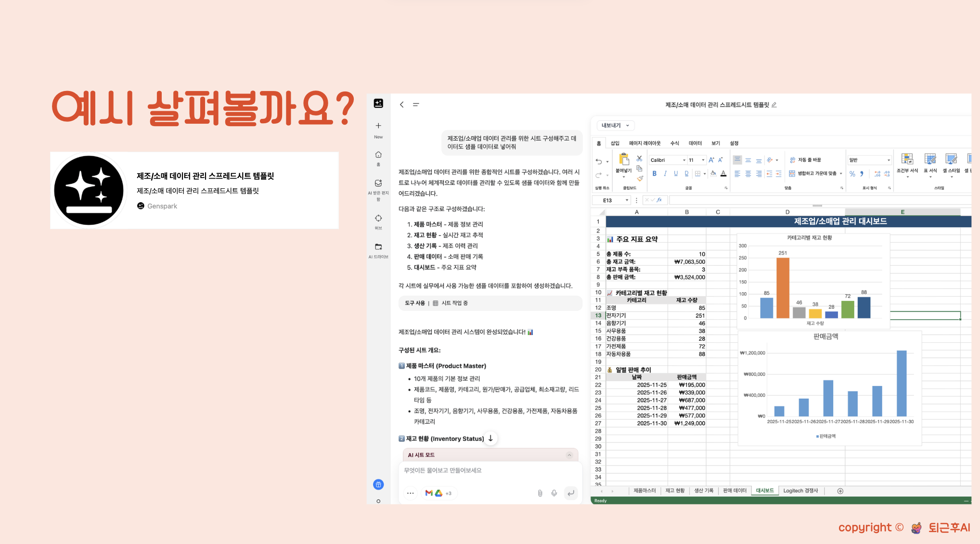Select the 판매 데이터 sheet tab

735,490
